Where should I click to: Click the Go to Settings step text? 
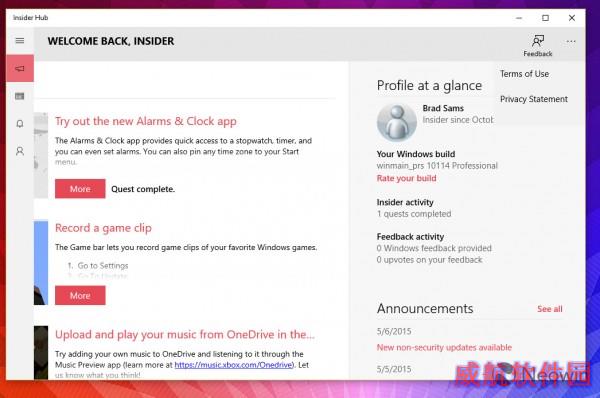coord(103,266)
